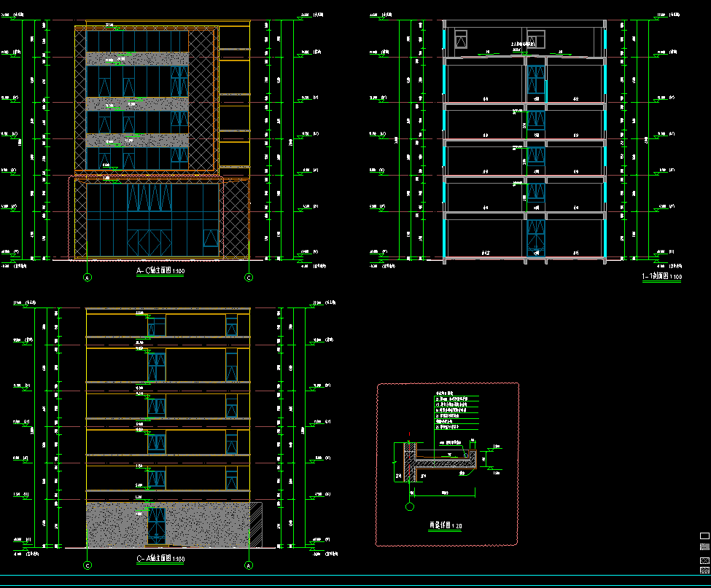
Task: Select axis bubble A under C-A elevation
Action: tap(248, 565)
